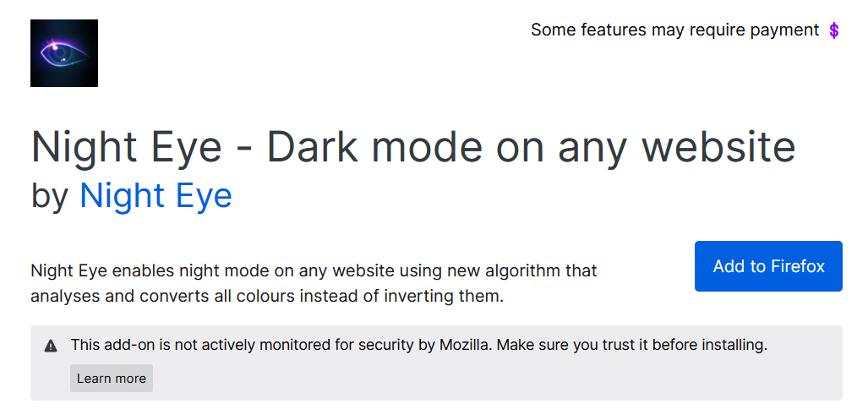Click the 'Some features may require payment' label

coord(674,30)
